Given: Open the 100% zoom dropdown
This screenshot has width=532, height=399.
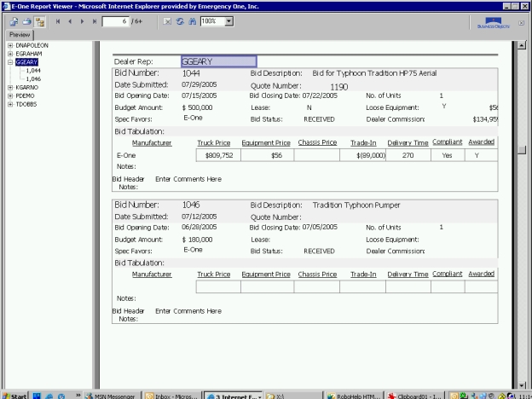Looking at the screenshot, I should point(229,21).
